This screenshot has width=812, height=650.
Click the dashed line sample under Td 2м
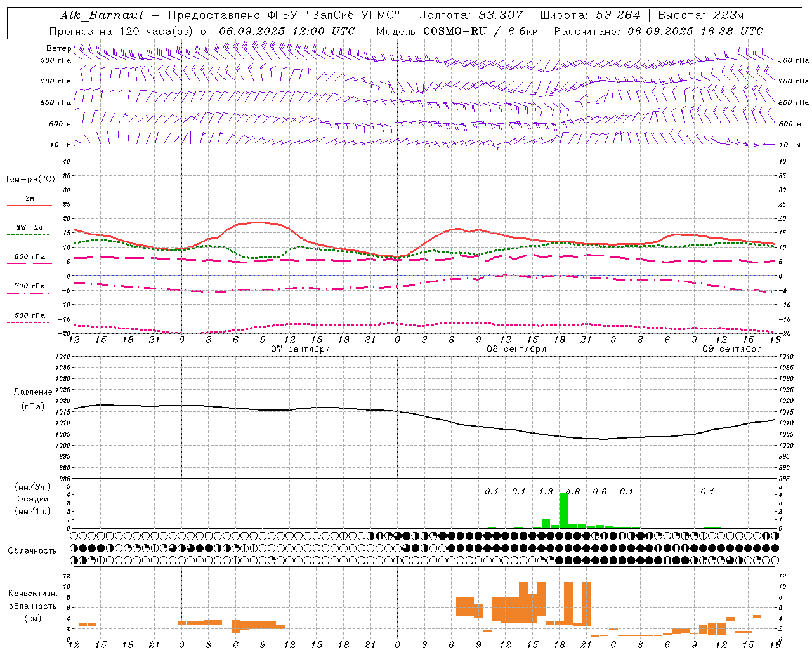(x=29, y=235)
